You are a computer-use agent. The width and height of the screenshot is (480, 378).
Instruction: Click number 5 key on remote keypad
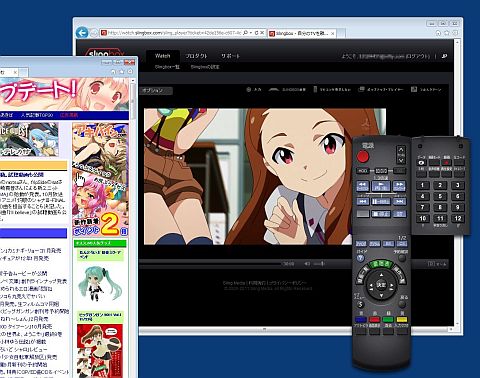[x=440, y=196]
